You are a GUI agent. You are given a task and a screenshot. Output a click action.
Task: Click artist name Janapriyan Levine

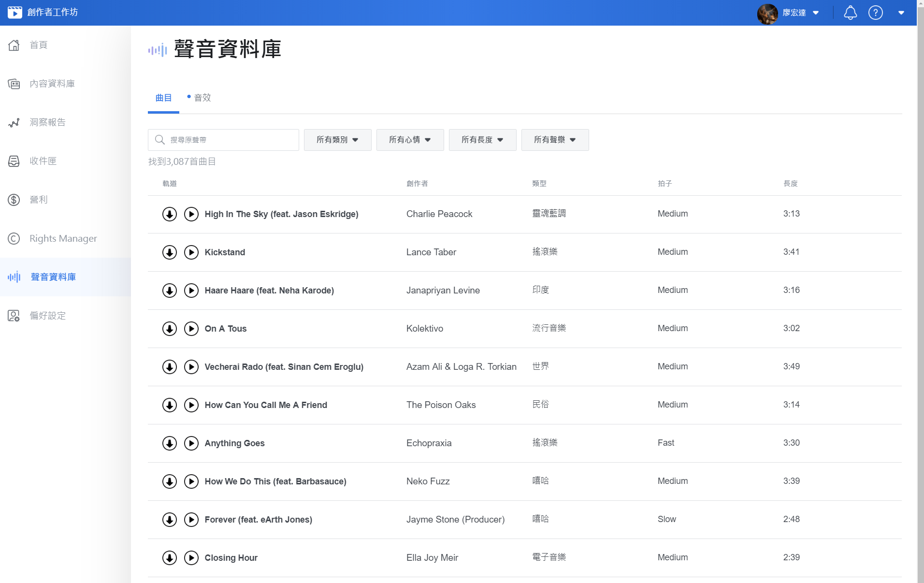443,290
